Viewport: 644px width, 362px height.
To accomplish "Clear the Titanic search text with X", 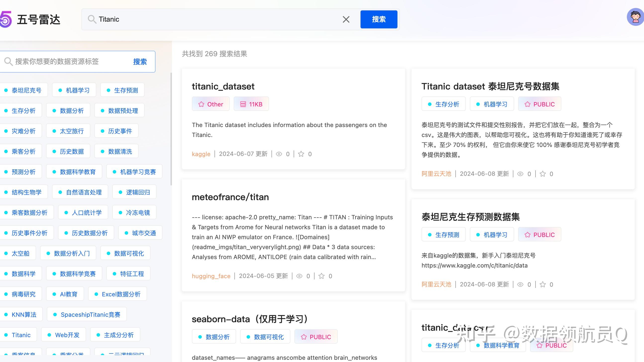I will click(346, 19).
